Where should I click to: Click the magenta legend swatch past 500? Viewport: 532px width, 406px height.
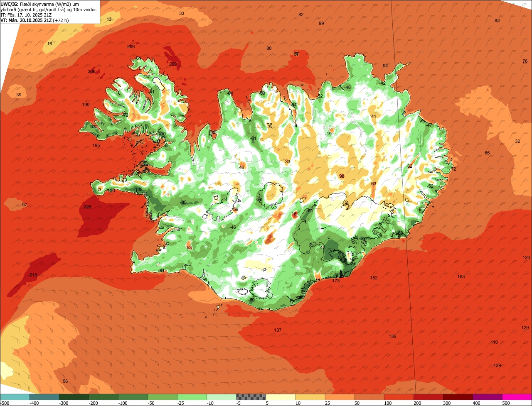coord(517,397)
